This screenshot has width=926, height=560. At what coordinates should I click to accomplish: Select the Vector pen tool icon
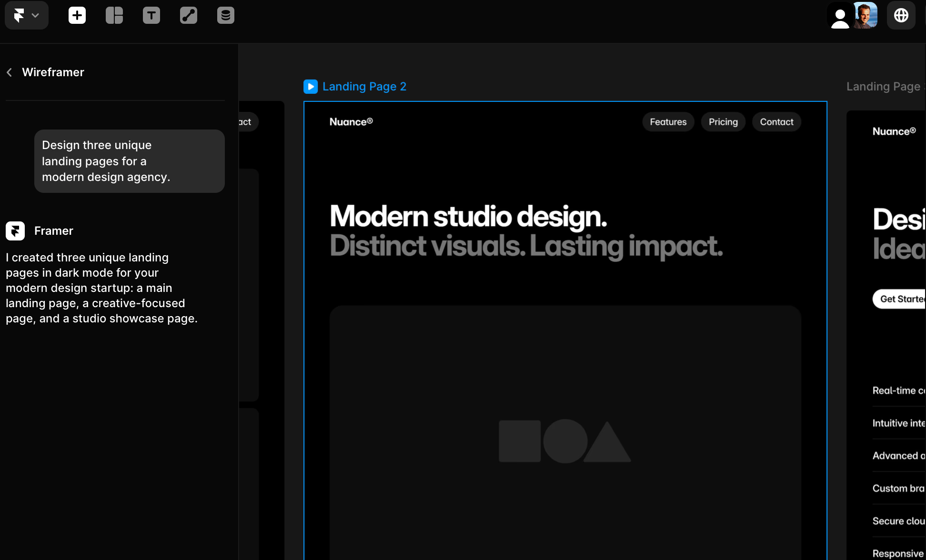coord(189,15)
